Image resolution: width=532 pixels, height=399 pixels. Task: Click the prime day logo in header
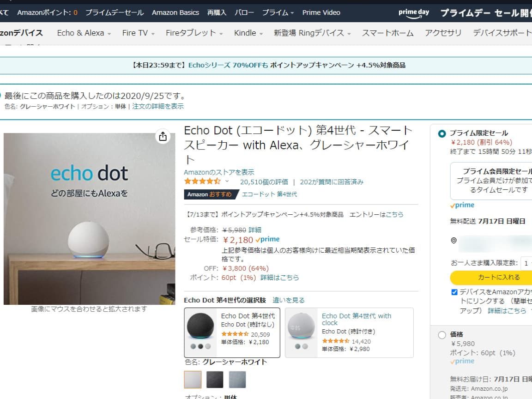tap(414, 13)
